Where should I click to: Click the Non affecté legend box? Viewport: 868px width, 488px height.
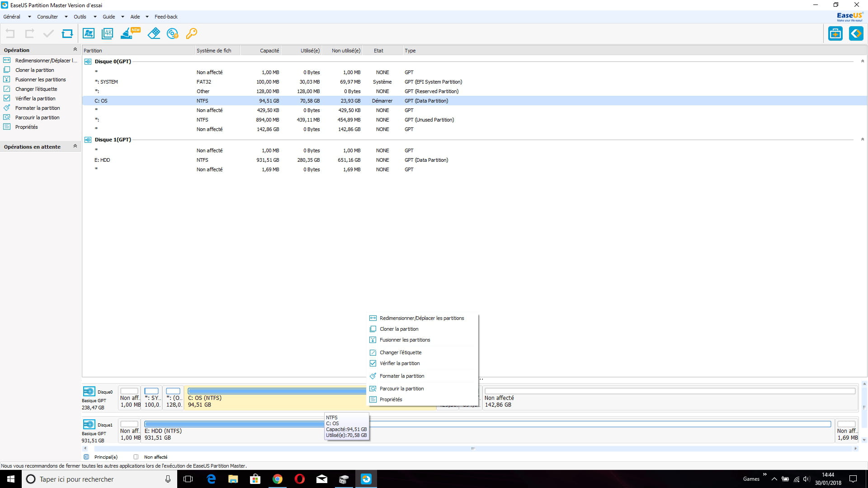[136, 457]
